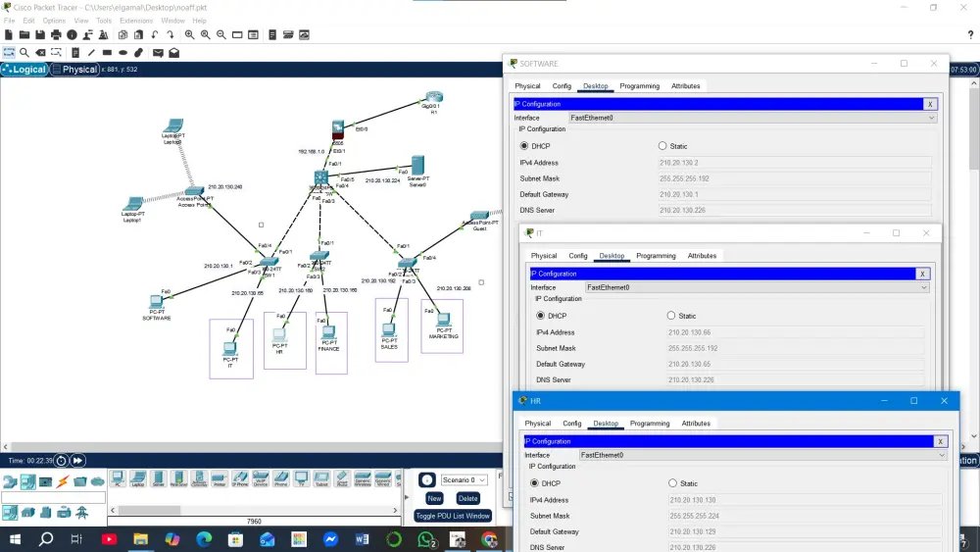Switch to Attributes tab in HR window
Image resolution: width=980 pixels, height=552 pixels.
click(696, 424)
